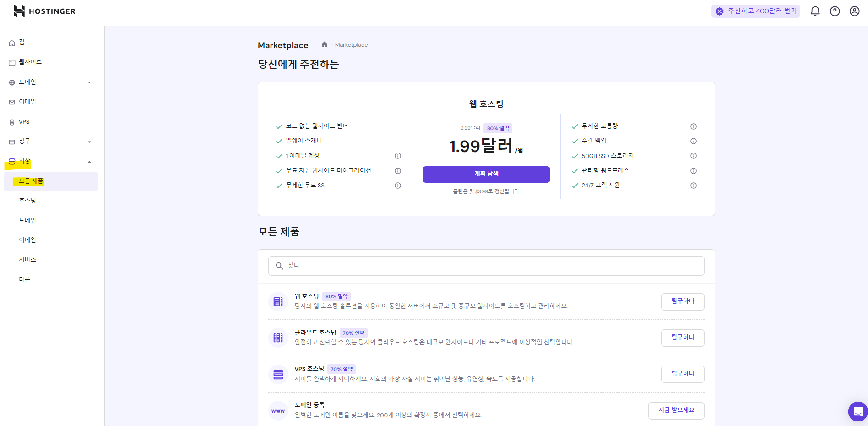Click the search magnifier icon
The image size is (868, 426).
pos(279,266)
